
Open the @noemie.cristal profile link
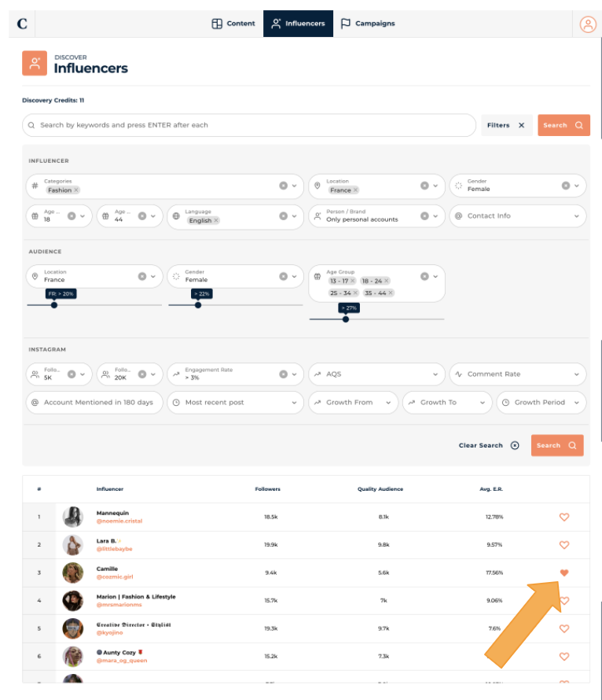tap(119, 521)
